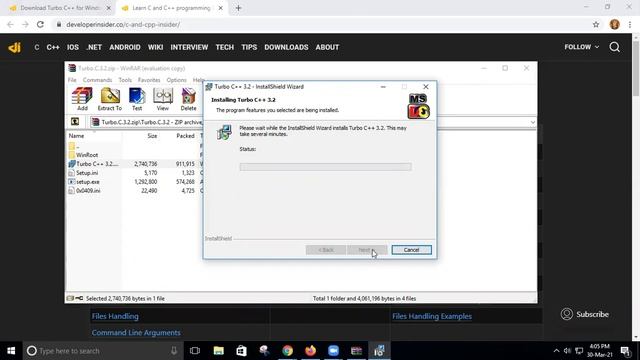Bookmark this page with star icon

(596, 24)
